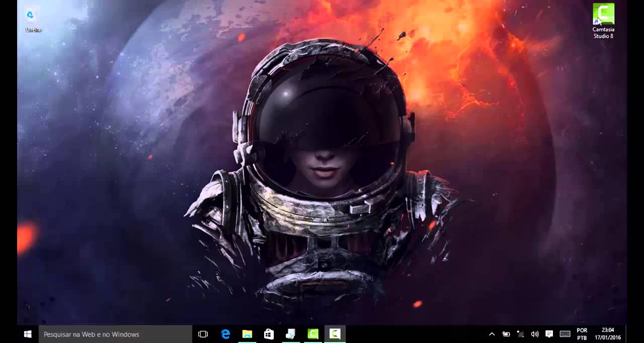
Task: Click the 'Pesquisar na Web e no Windows' search box
Action: coord(115,334)
